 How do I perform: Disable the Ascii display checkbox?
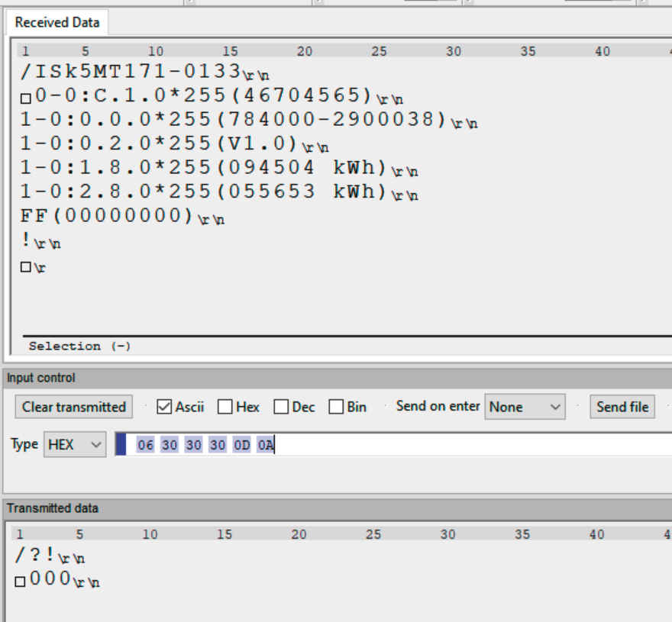pos(163,407)
